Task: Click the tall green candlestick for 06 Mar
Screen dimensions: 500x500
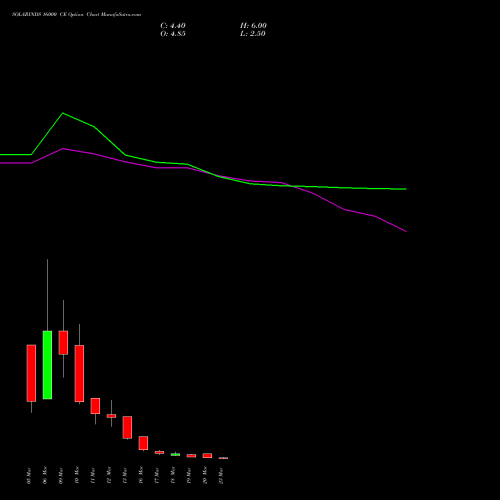Action: (x=47, y=365)
